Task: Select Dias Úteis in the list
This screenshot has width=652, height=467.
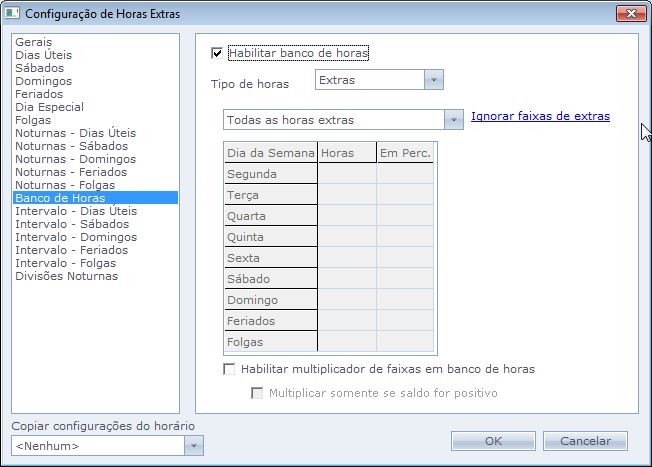Action: (43, 55)
